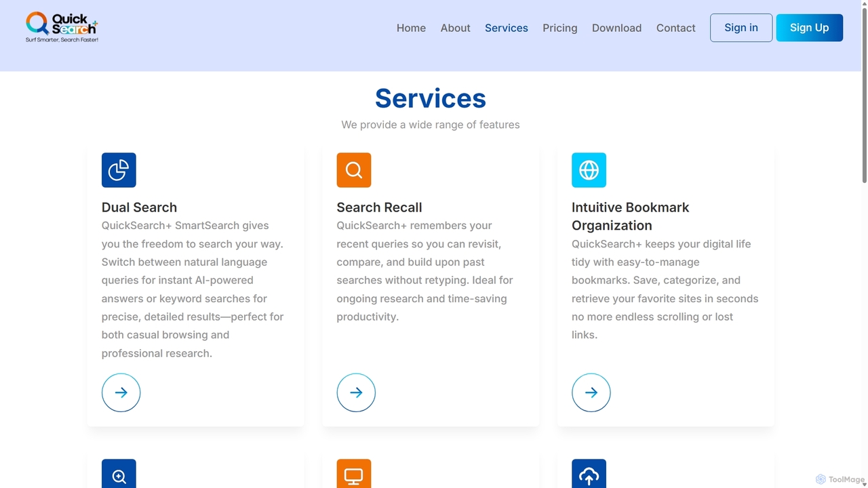Viewport: 868px width, 488px height.
Task: Click the Sign Up button
Action: point(810,28)
